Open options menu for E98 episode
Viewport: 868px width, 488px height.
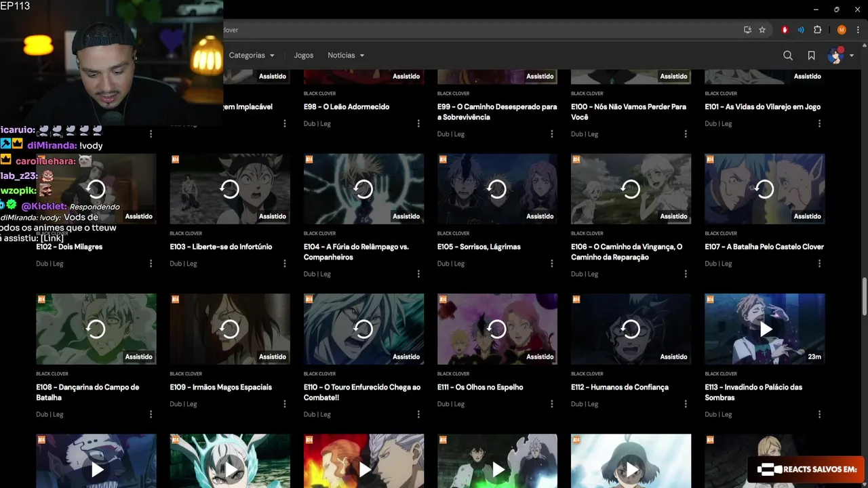coord(418,124)
